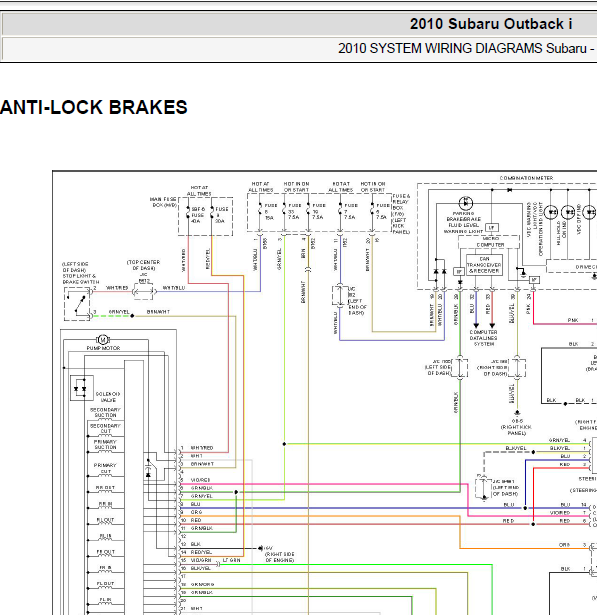
Task: Click the VSC warning light LED symbol
Action: (x=551, y=212)
